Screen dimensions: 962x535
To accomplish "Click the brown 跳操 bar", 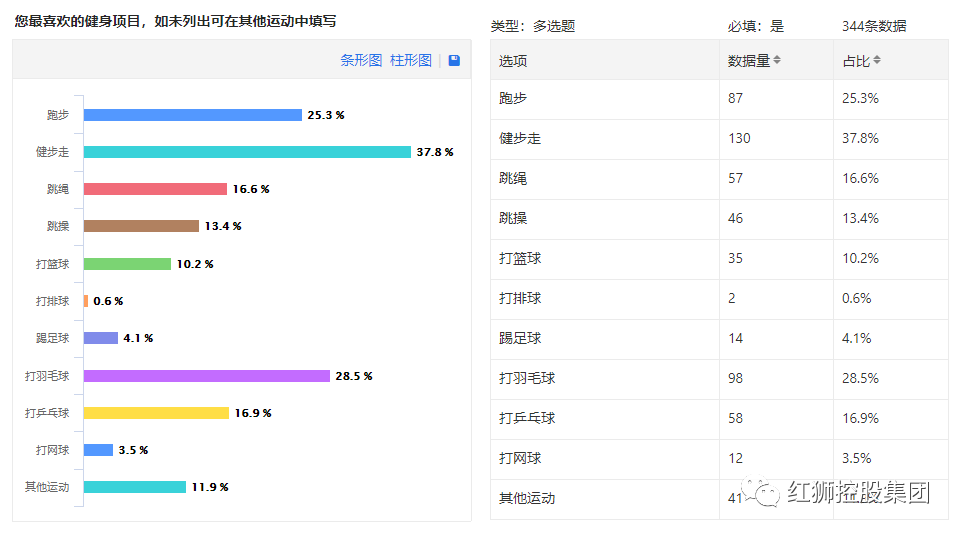I will [x=141, y=226].
